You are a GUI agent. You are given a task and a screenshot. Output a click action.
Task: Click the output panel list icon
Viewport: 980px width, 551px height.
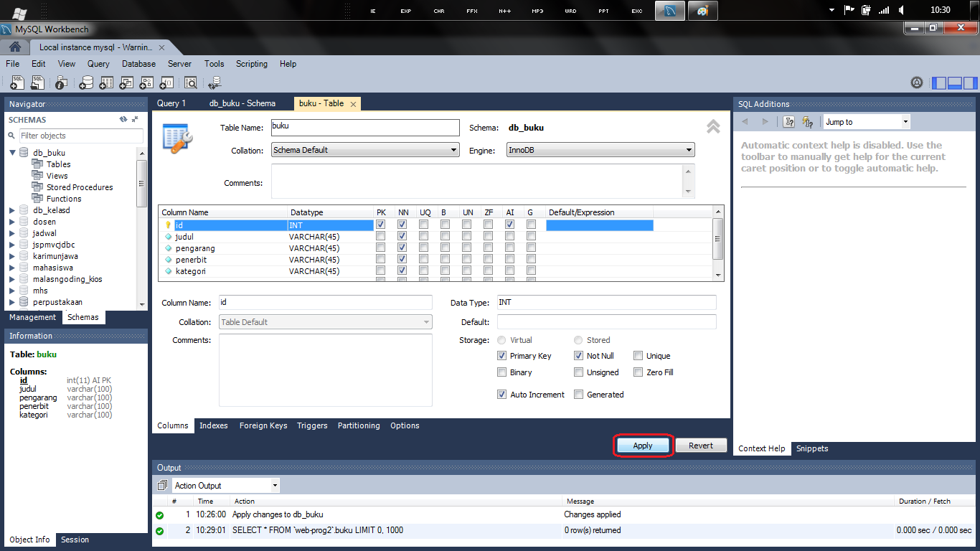[162, 486]
